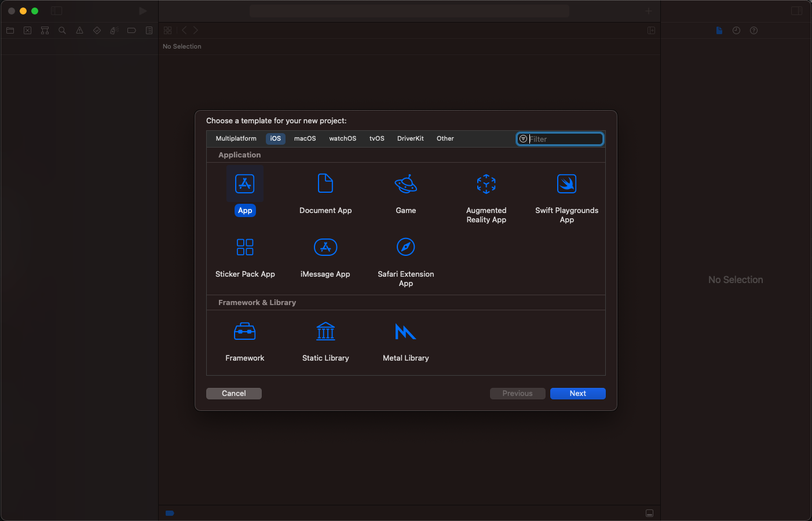Switch to the tvOS tab

[x=377, y=139]
